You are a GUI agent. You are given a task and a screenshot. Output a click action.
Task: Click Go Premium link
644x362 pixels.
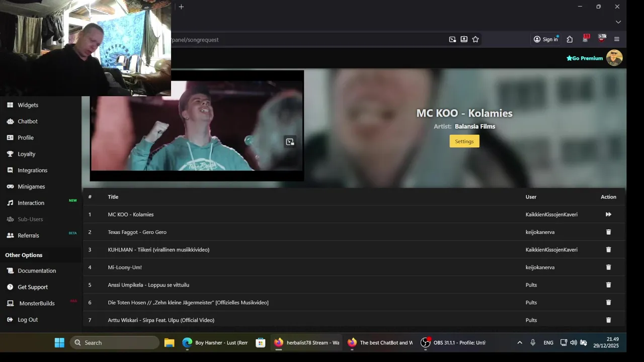click(585, 58)
